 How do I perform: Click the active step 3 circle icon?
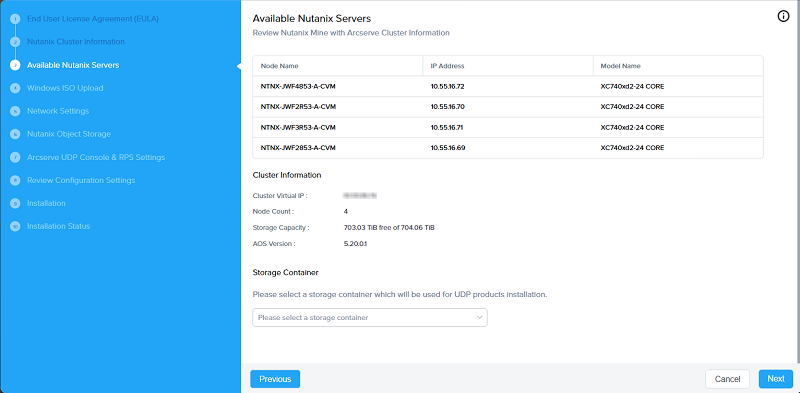pyautogui.click(x=15, y=65)
